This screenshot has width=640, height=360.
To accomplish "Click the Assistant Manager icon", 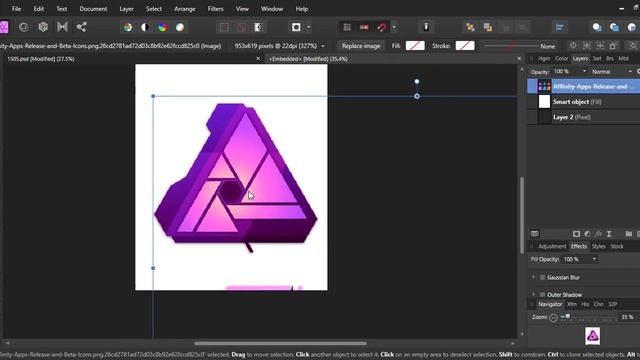I will coord(426,27).
